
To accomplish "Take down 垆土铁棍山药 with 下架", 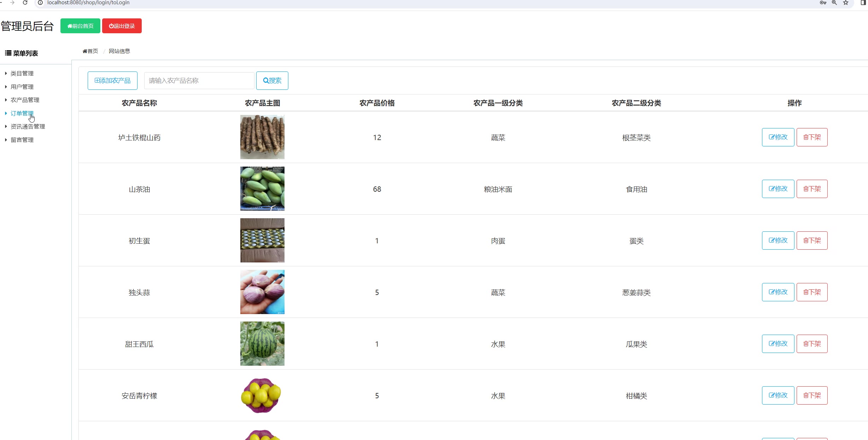I will pyautogui.click(x=812, y=137).
